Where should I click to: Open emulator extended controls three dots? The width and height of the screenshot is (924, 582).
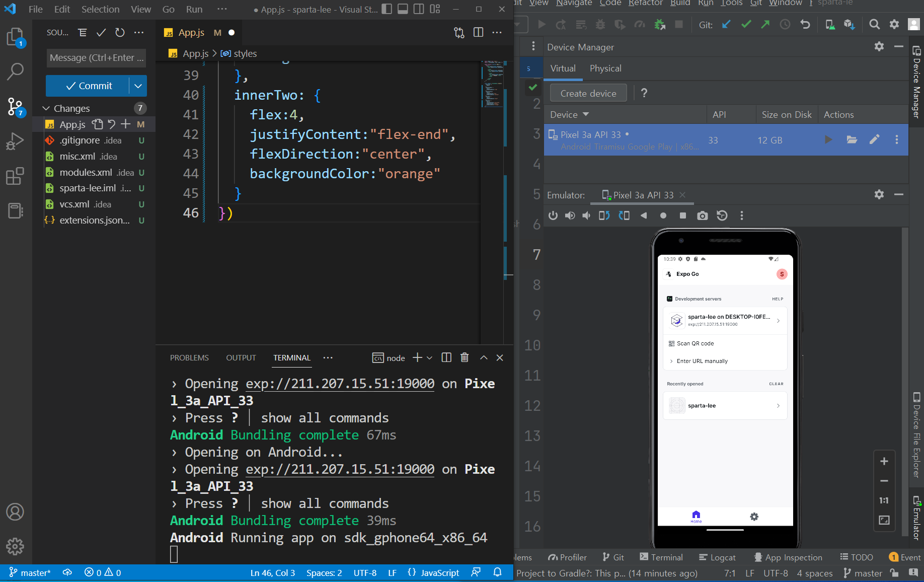click(x=741, y=216)
